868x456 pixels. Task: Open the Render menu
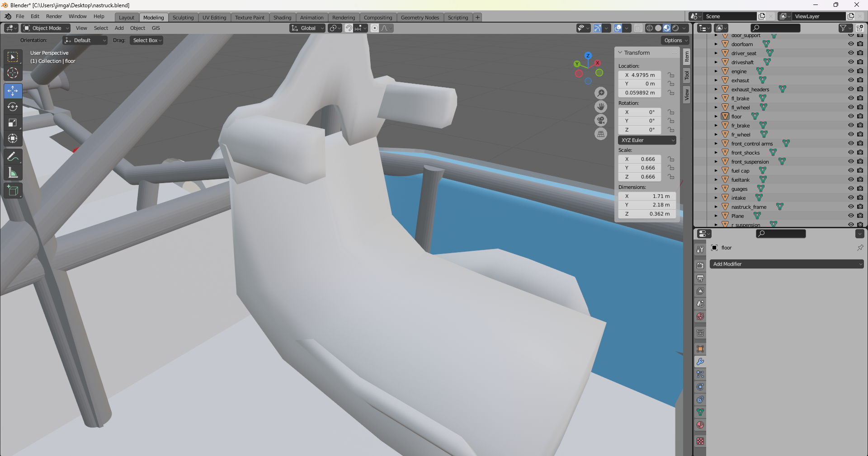coord(54,16)
